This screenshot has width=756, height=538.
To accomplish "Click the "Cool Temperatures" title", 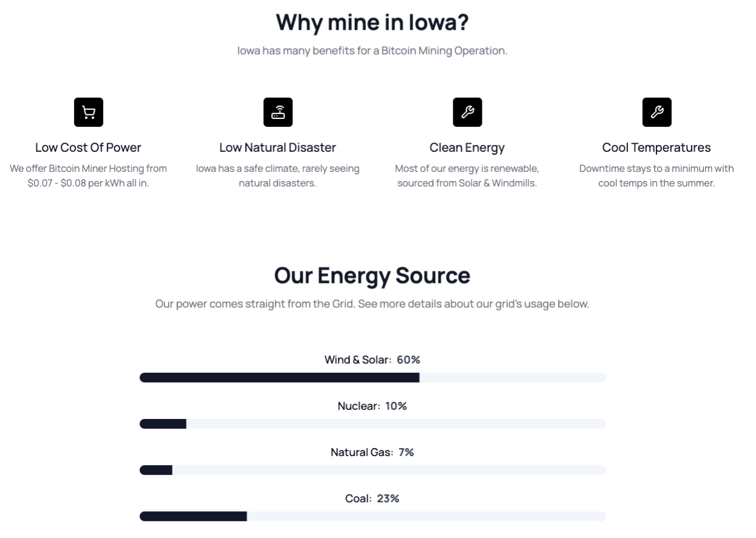I will pos(656,148).
